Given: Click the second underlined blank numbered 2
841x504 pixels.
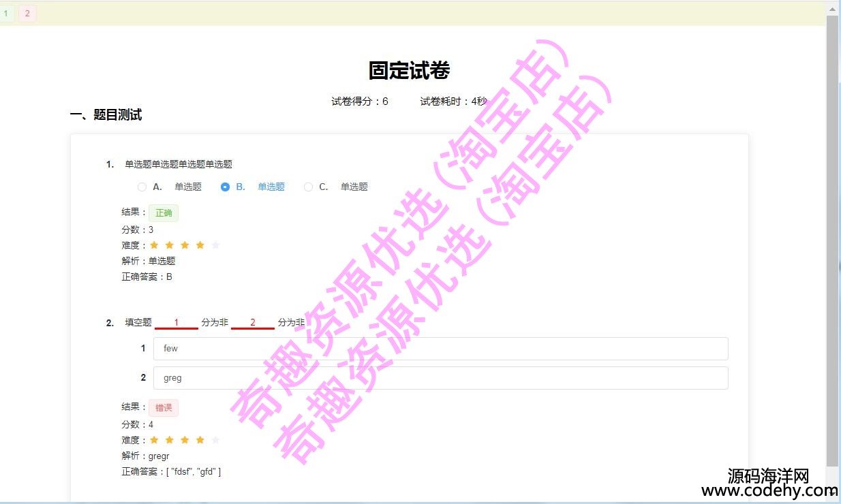Looking at the screenshot, I should pos(252,323).
